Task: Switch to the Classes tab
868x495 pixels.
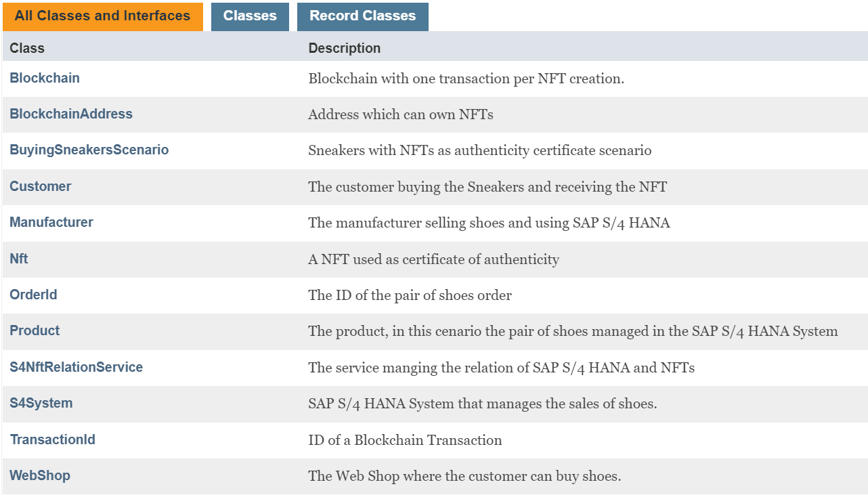Action: [x=249, y=16]
